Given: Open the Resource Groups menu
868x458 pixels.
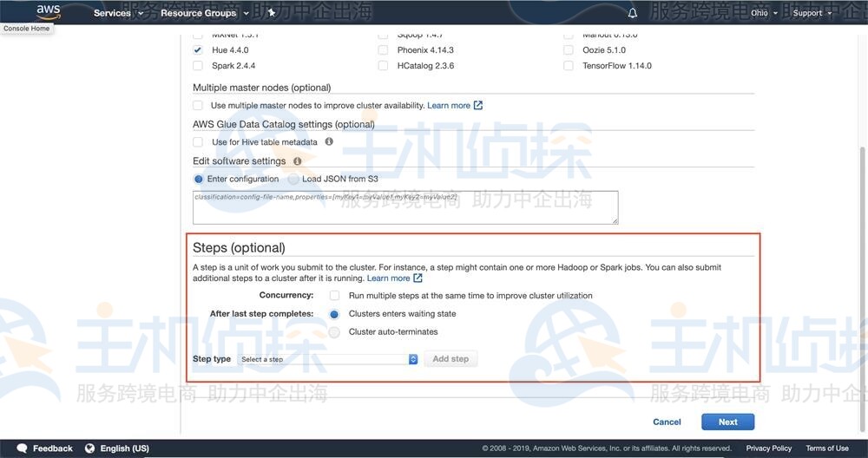Looking at the screenshot, I should [204, 13].
